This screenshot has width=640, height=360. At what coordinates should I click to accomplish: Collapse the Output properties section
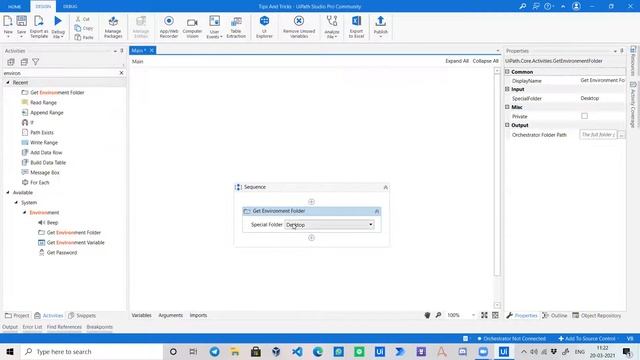(x=507, y=125)
